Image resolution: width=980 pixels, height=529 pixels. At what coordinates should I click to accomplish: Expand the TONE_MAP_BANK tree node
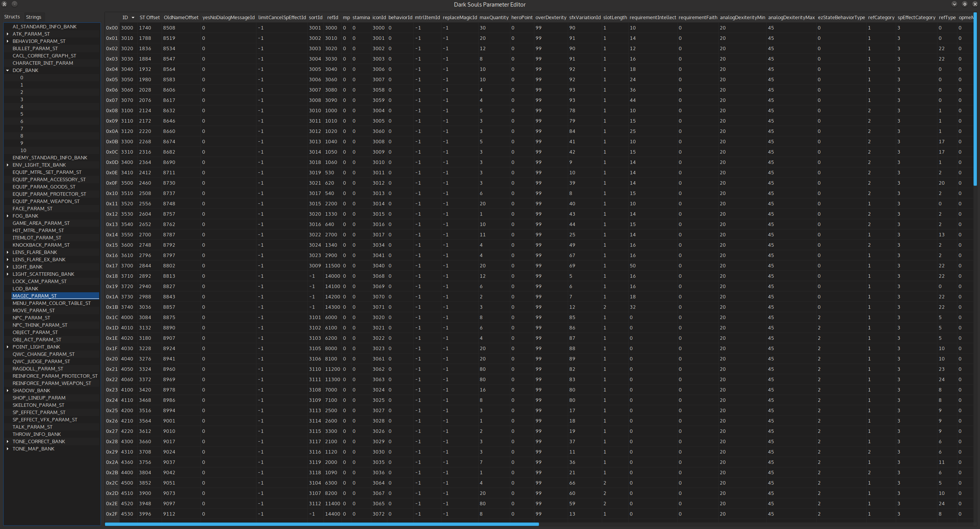(8, 449)
